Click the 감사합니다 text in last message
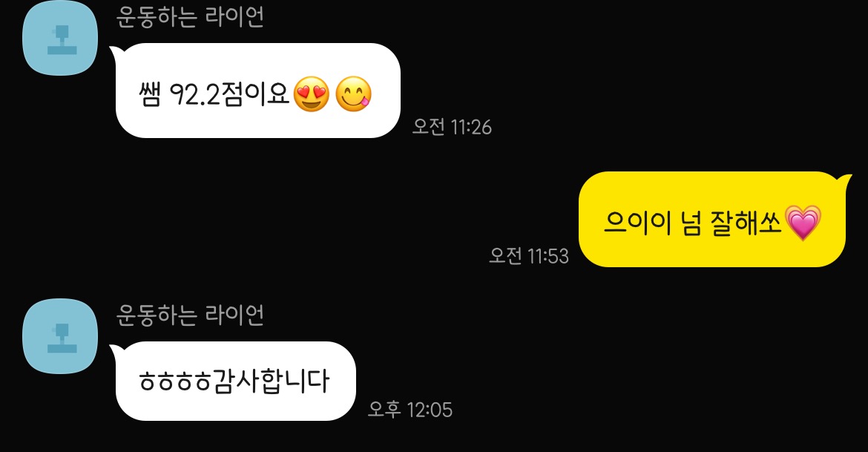868x452 pixels. click(x=272, y=381)
